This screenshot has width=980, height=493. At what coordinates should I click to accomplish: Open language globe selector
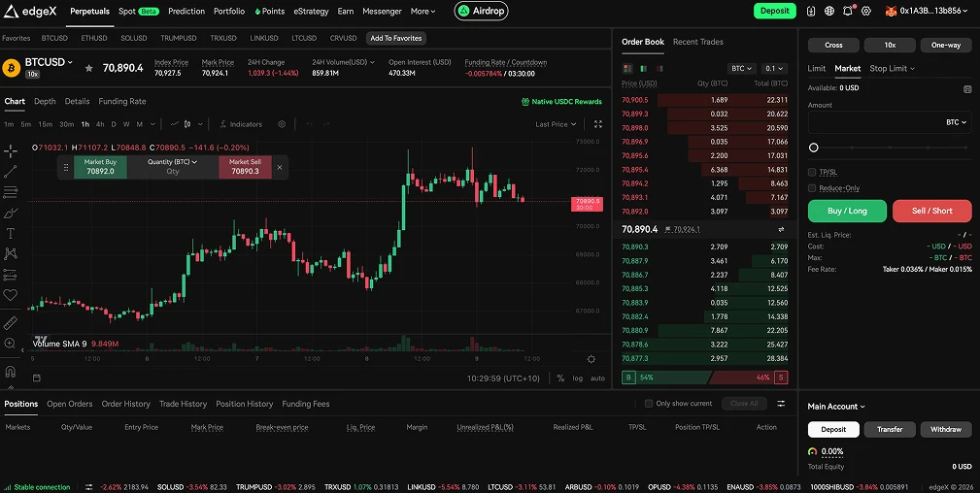tap(829, 11)
